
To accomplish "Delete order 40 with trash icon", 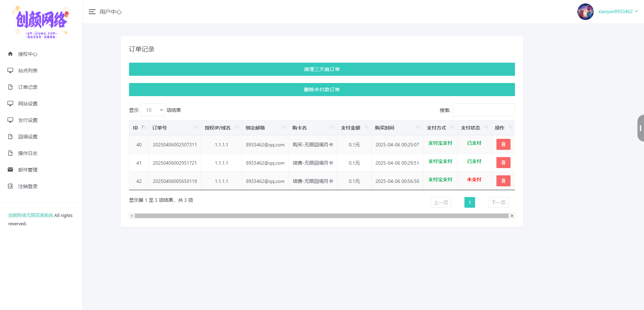I will 503,144.
